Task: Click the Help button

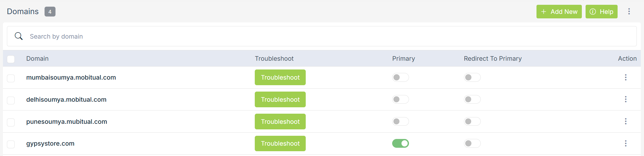Action: 601,12
